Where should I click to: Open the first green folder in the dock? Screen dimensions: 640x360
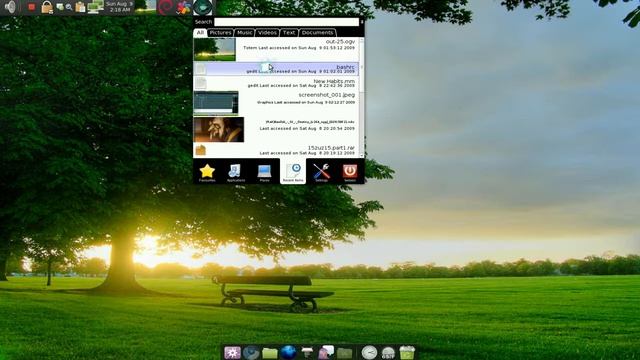(270, 353)
